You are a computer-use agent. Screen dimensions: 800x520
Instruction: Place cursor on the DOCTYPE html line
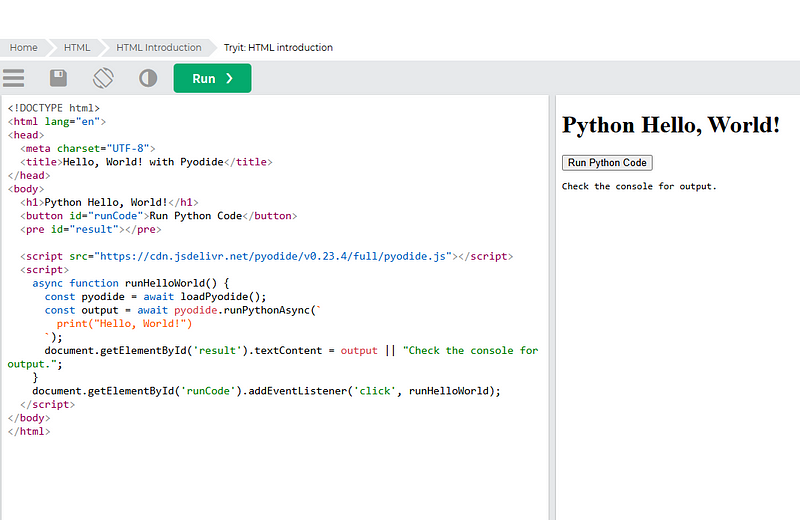(54, 108)
